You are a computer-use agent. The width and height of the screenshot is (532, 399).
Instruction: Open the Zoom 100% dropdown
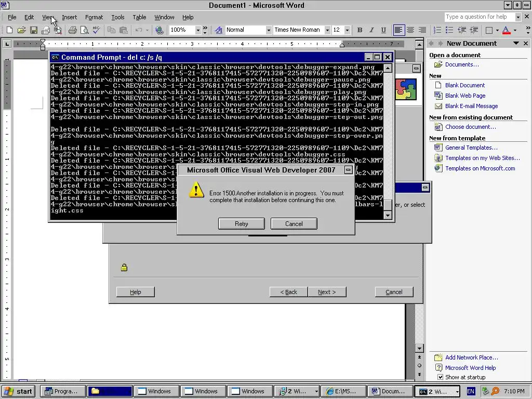pos(198,30)
